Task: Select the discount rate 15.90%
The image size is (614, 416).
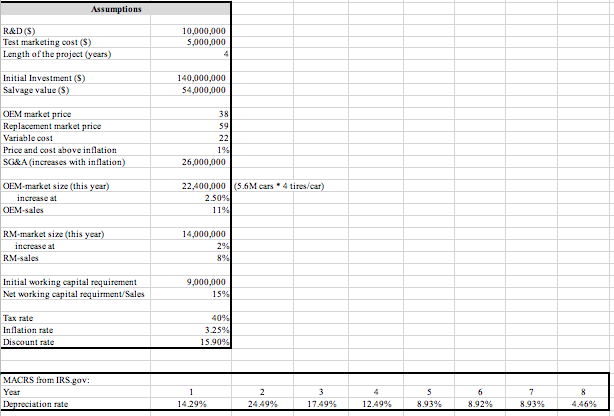Action: click(191, 342)
